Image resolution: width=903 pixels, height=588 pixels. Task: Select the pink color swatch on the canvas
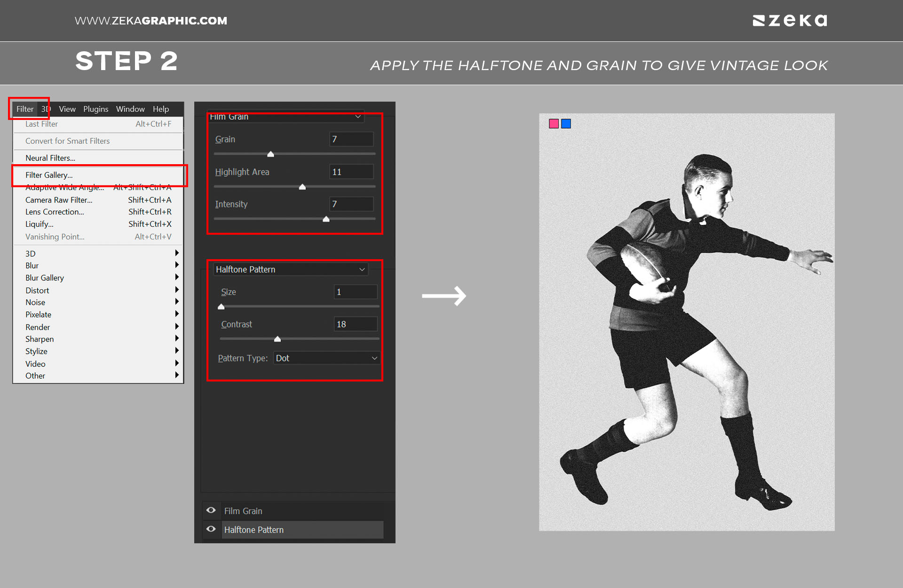click(x=554, y=123)
